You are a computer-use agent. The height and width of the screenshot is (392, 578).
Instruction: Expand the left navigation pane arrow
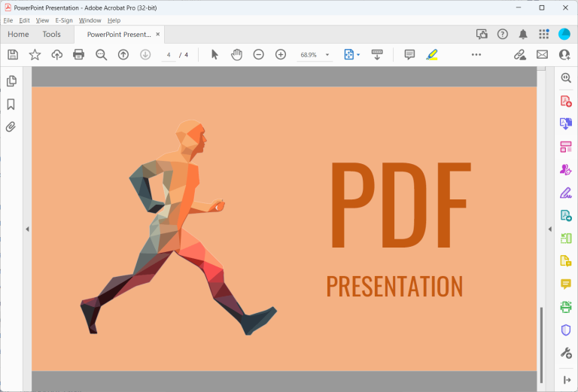(27, 229)
